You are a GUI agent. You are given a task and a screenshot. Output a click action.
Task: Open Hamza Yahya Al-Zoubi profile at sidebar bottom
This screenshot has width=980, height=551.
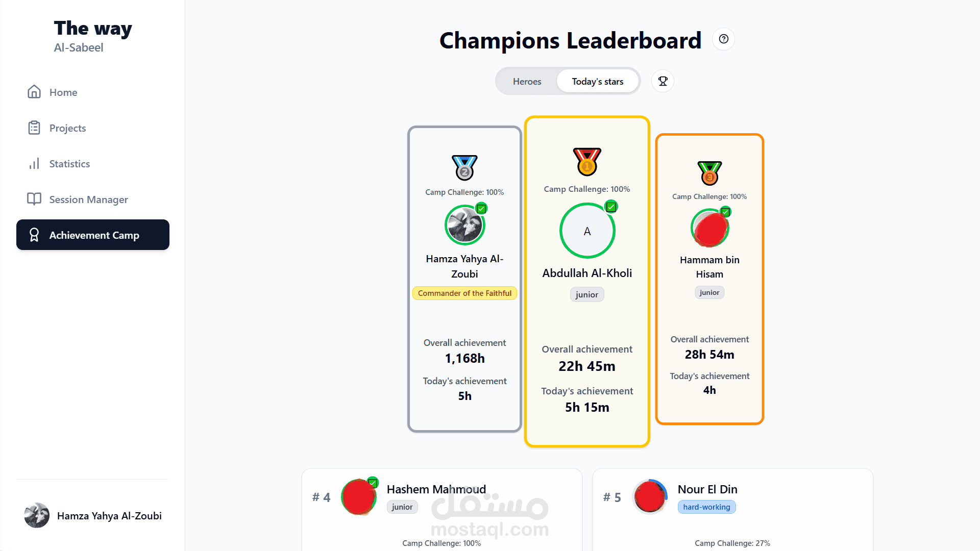click(x=93, y=515)
